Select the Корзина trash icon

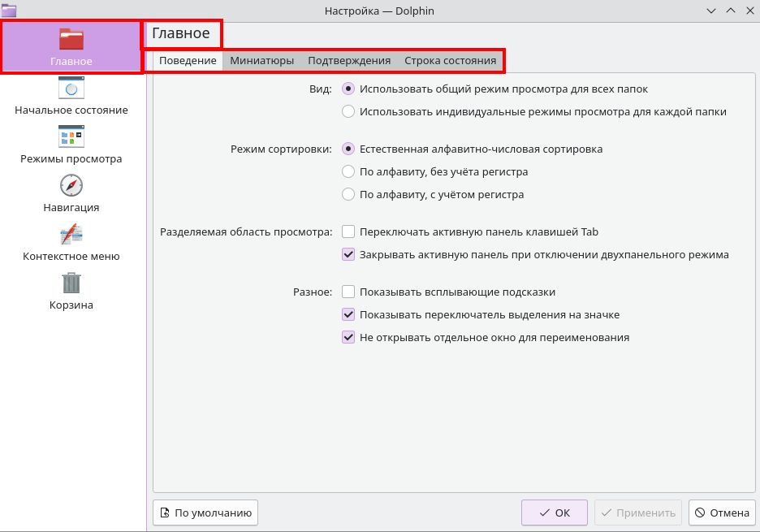point(71,283)
